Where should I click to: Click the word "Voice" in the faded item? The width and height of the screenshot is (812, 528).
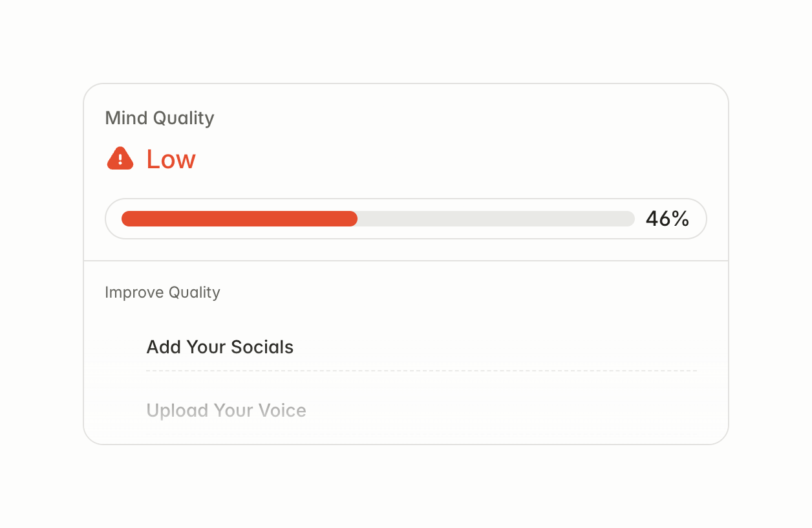click(282, 411)
